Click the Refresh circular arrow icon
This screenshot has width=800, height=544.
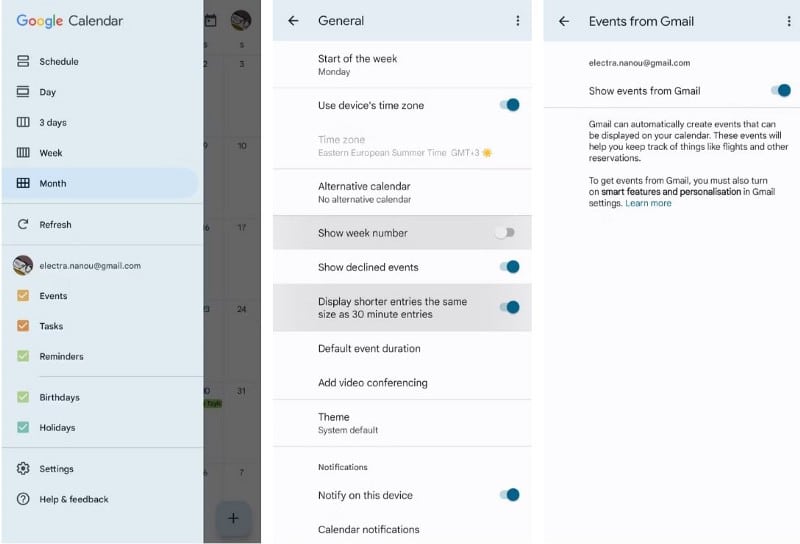[x=23, y=225]
